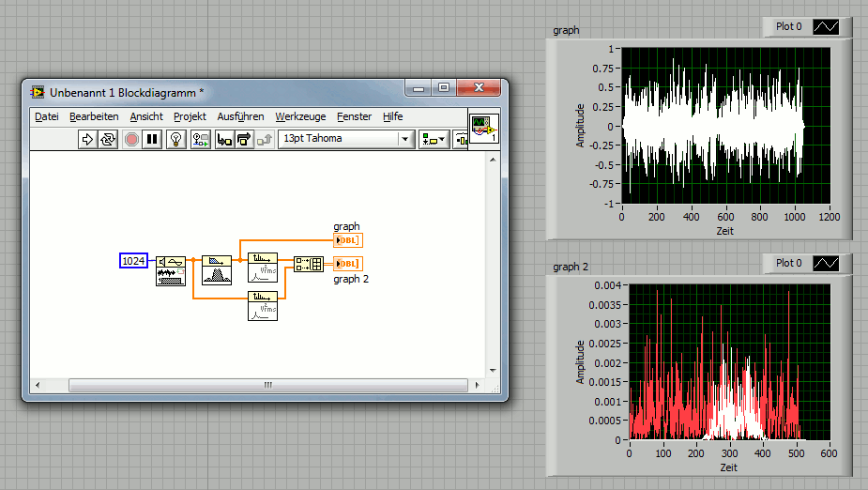The width and height of the screenshot is (868, 490).
Task: Click Plot 0 legend icon of graph
Action: pyautogui.click(x=826, y=26)
